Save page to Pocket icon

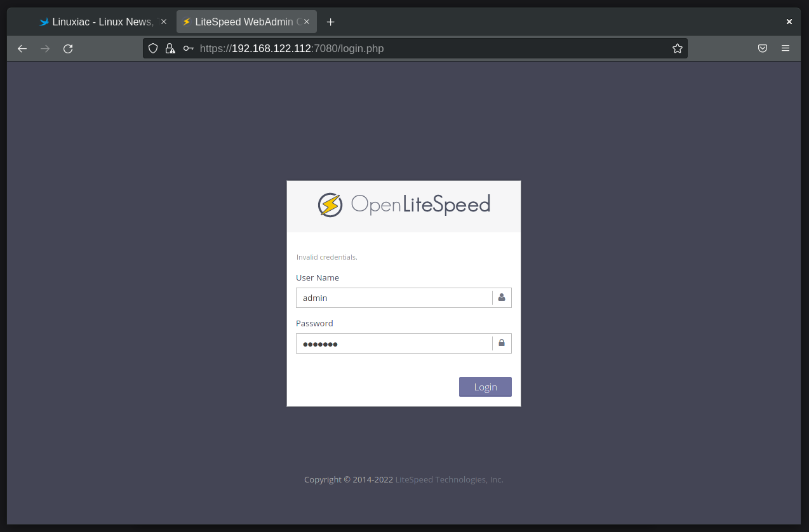(763, 48)
